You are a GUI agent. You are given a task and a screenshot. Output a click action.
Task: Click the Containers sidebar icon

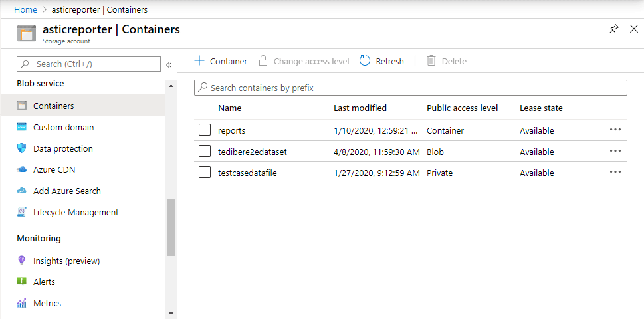click(22, 106)
